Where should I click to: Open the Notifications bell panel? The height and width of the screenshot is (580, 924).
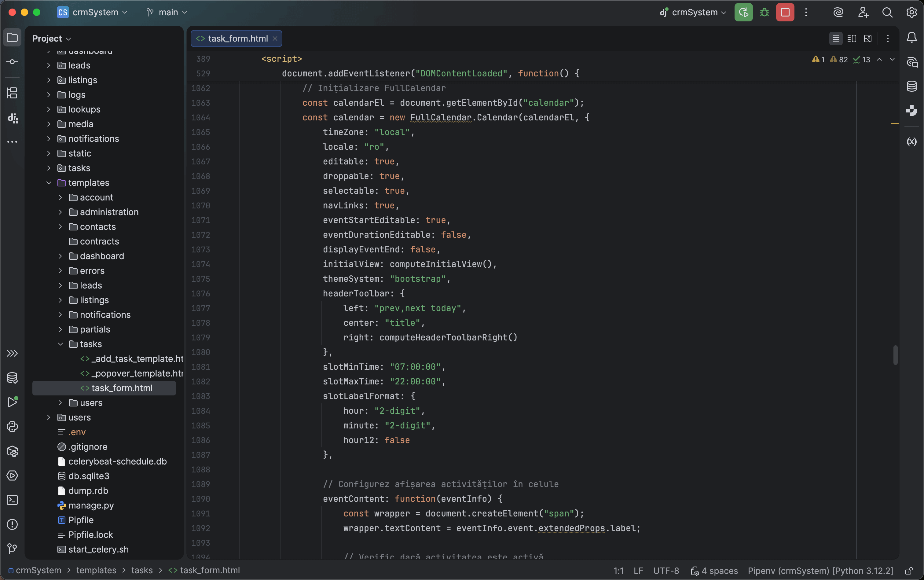coord(912,37)
